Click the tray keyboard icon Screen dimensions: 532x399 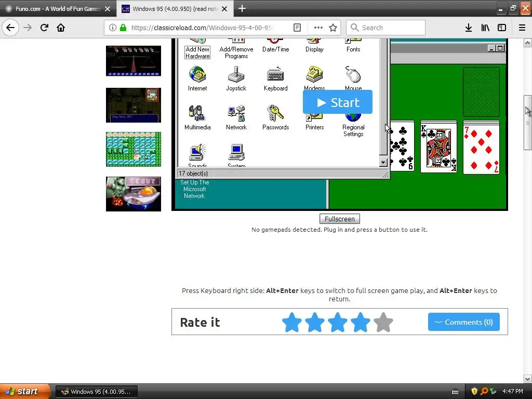pyautogui.click(x=455, y=392)
